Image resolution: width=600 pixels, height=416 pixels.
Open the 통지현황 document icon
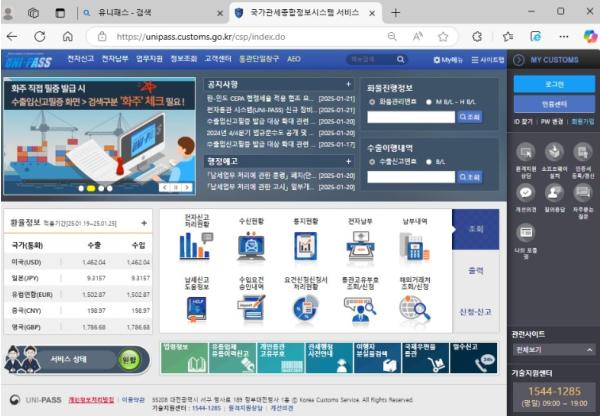305,245
